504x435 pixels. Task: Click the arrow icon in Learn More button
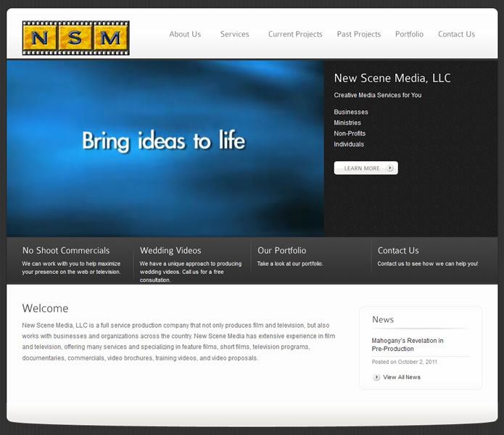[x=390, y=168]
